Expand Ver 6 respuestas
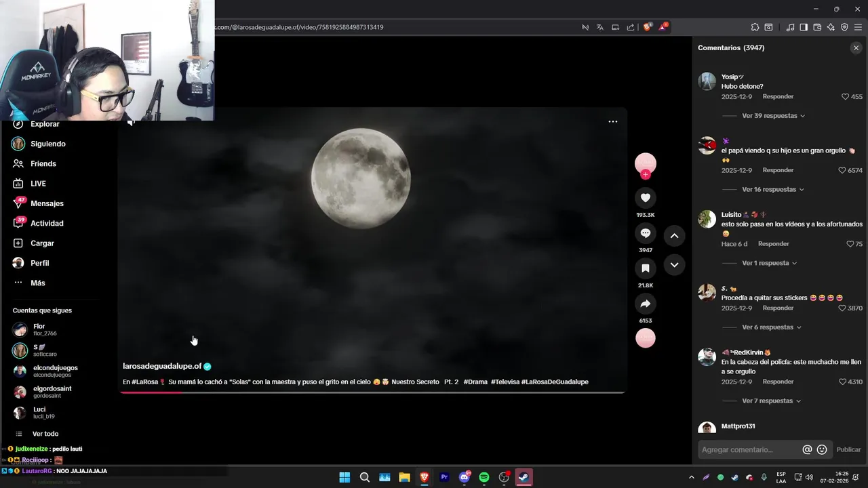The height and width of the screenshot is (488, 868). 772,327
